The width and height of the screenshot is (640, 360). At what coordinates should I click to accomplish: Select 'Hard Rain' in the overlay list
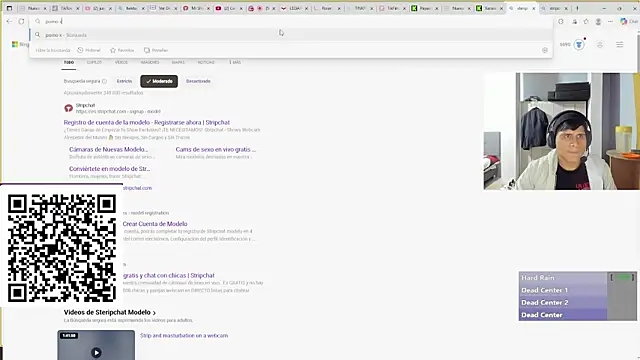563,278
